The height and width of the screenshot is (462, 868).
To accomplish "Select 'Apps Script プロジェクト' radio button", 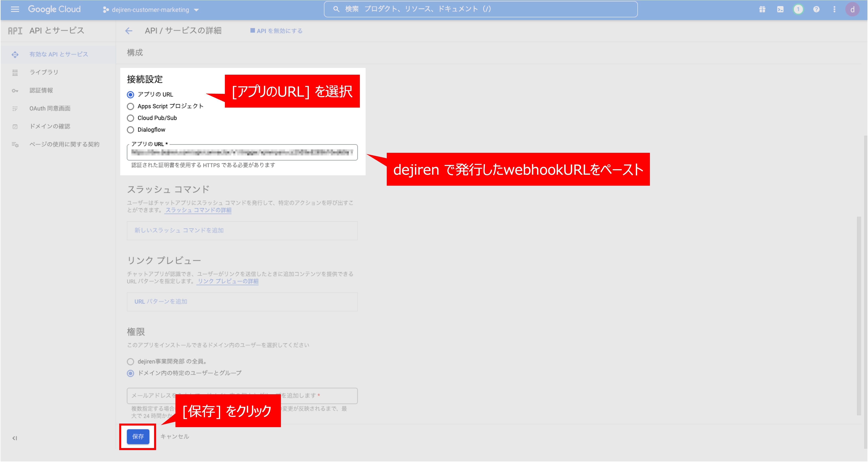I will point(130,106).
